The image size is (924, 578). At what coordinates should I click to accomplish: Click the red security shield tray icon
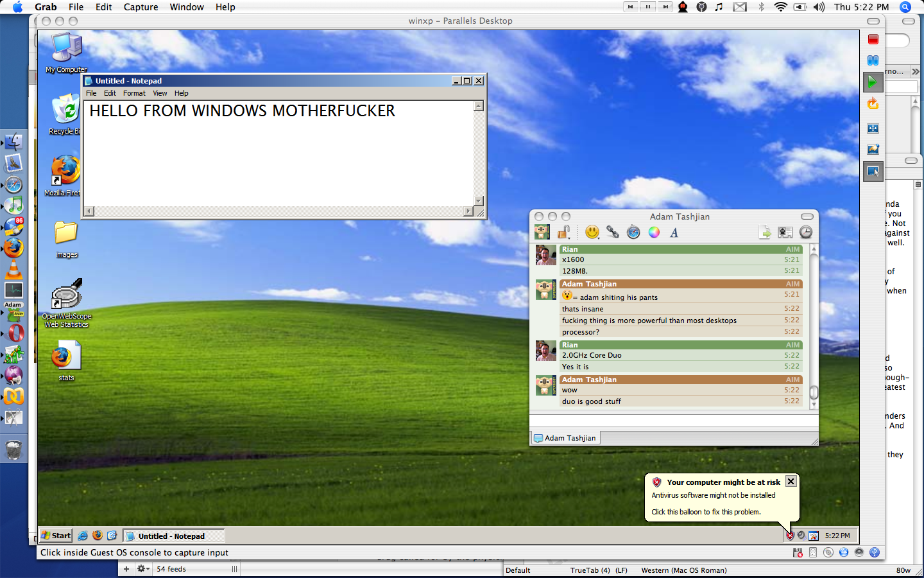coord(790,536)
